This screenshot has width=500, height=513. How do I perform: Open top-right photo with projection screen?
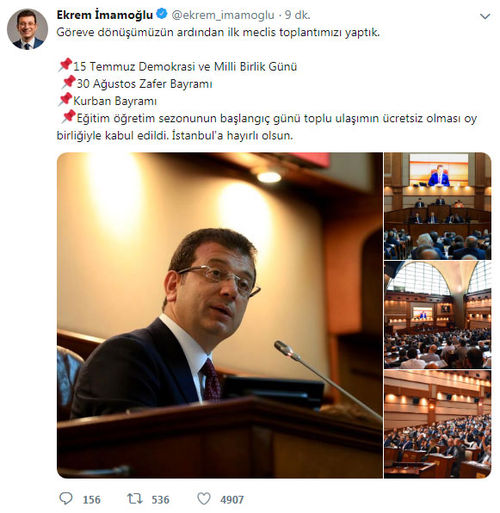(x=437, y=206)
